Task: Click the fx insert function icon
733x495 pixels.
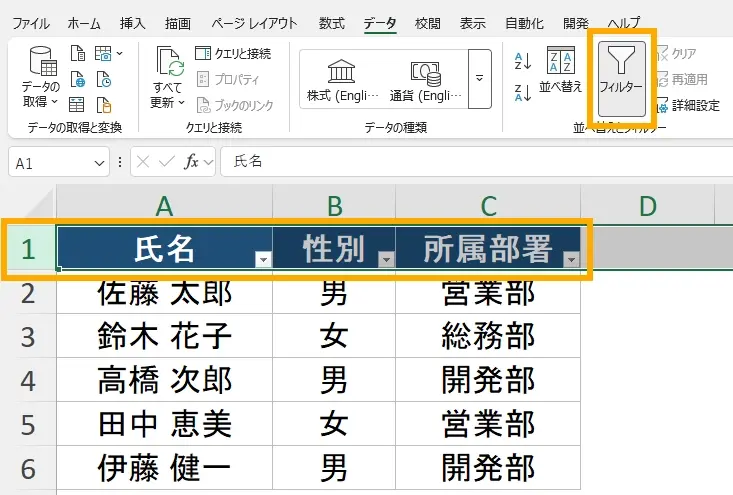Action: [x=191, y=162]
